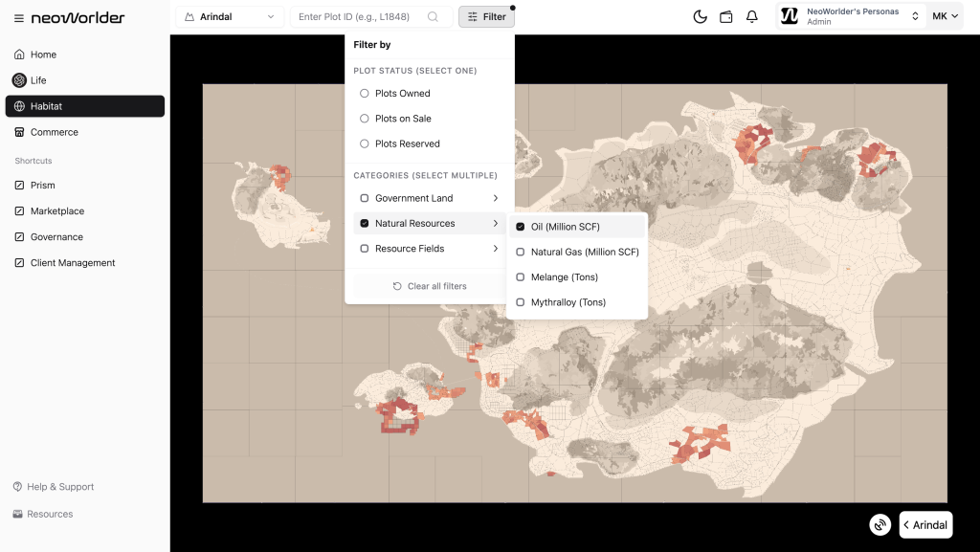Click the Life spiral icon

click(x=19, y=80)
